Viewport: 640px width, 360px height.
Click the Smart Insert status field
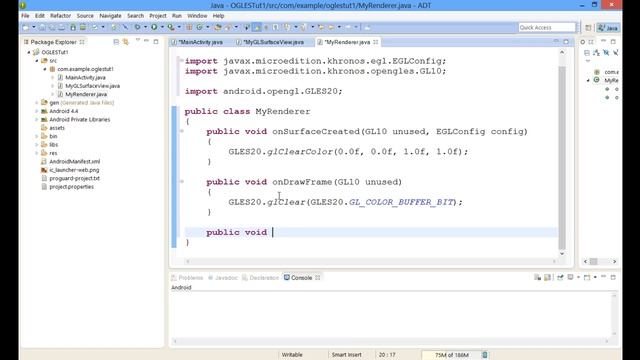[347, 355]
